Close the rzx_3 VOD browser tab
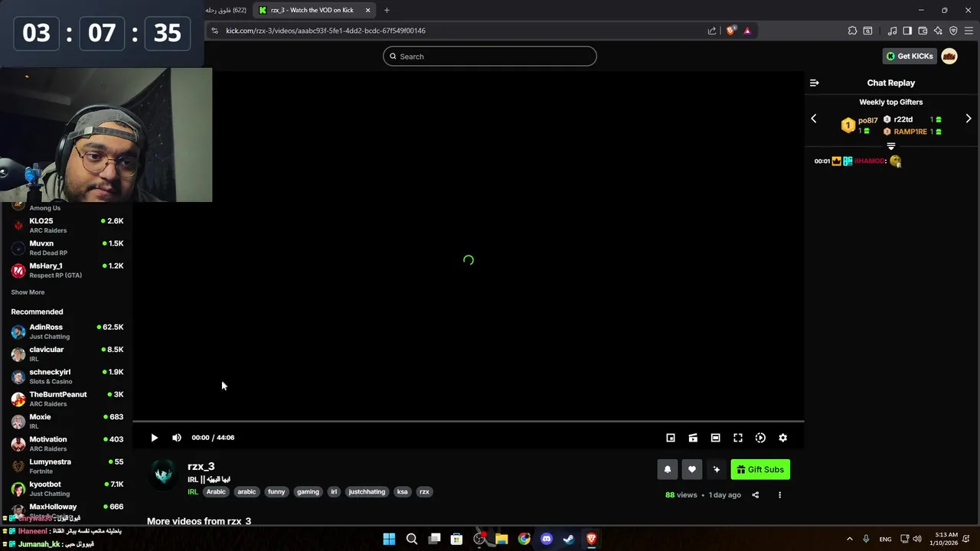The width and height of the screenshot is (980, 551). [x=368, y=10]
